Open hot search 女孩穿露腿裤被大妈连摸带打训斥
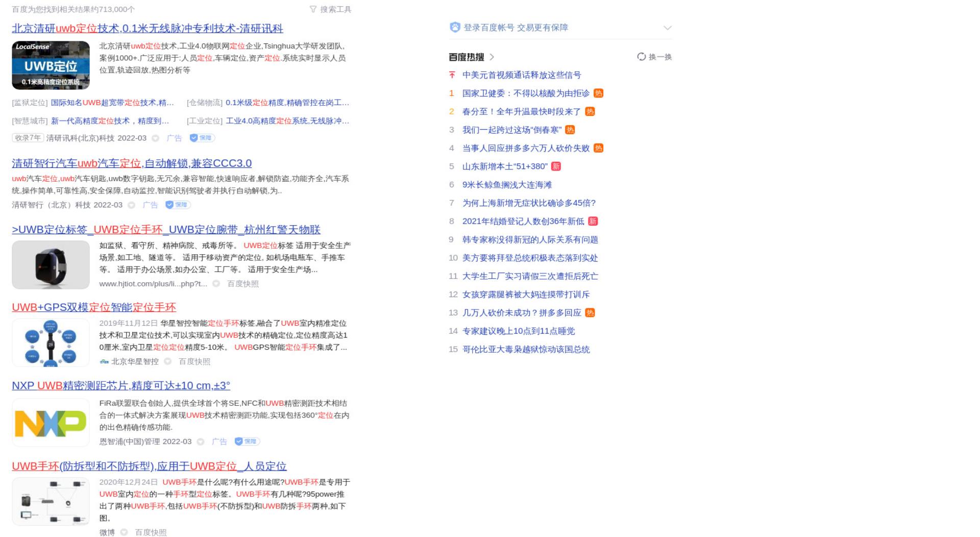980x537 pixels. tap(526, 295)
